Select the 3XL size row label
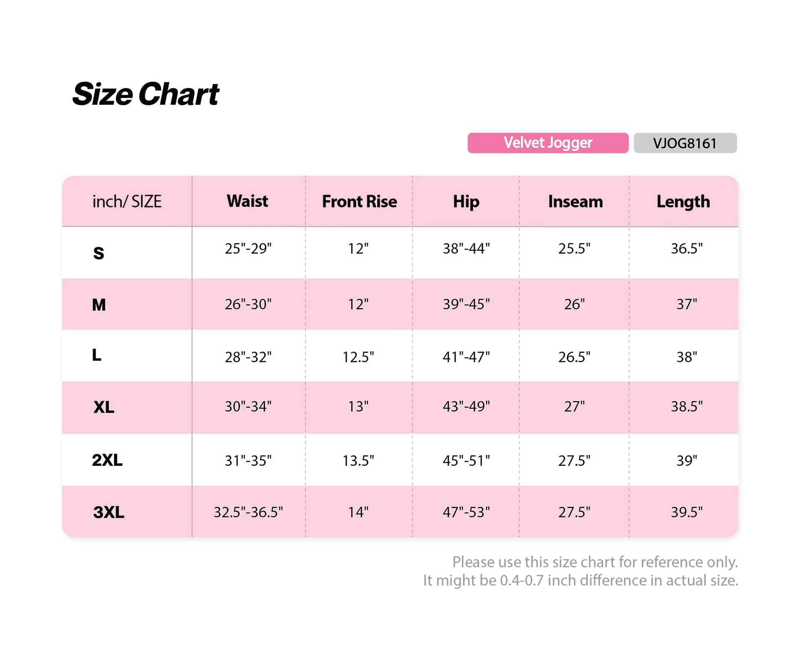The width and height of the screenshot is (812, 662). [x=108, y=512]
